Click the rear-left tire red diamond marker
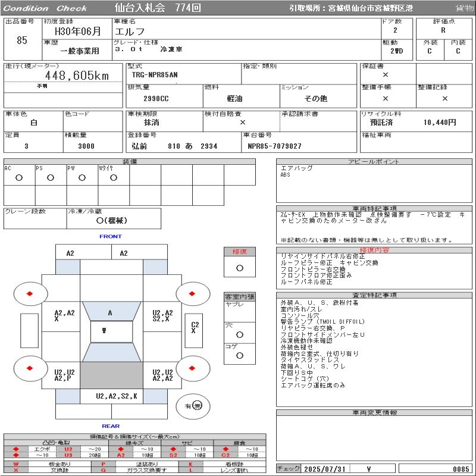Screen dimensions: 476x476 (30, 368)
